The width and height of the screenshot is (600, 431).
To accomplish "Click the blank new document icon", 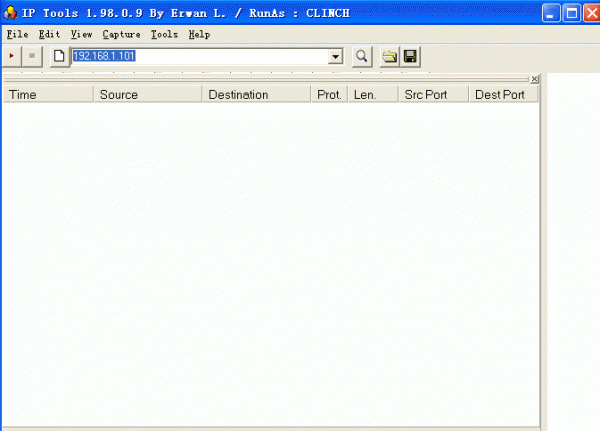I will click(59, 56).
